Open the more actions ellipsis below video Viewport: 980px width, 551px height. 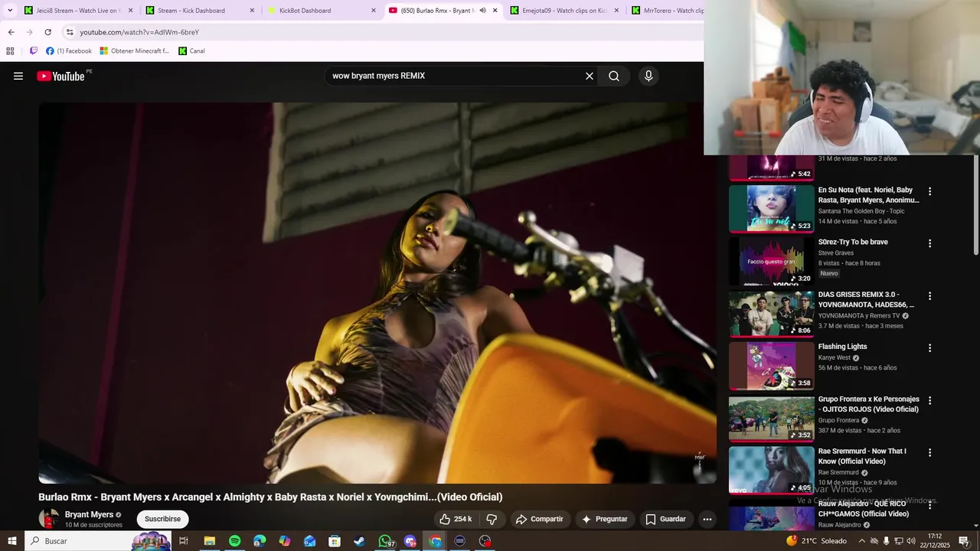click(707, 519)
